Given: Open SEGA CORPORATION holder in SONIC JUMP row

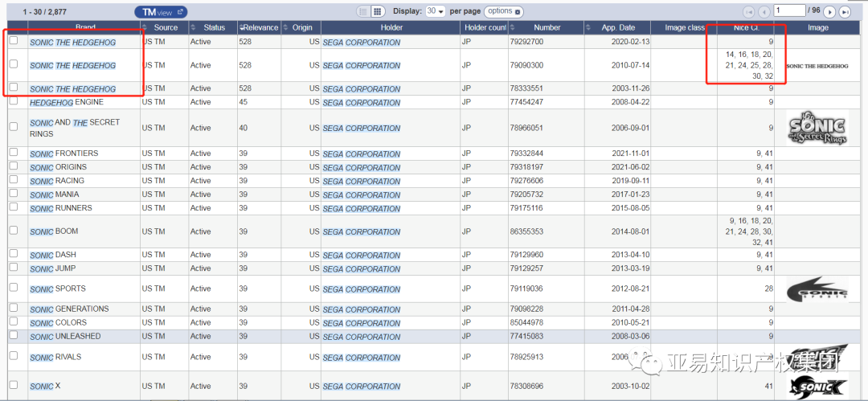Looking at the screenshot, I should point(362,268).
